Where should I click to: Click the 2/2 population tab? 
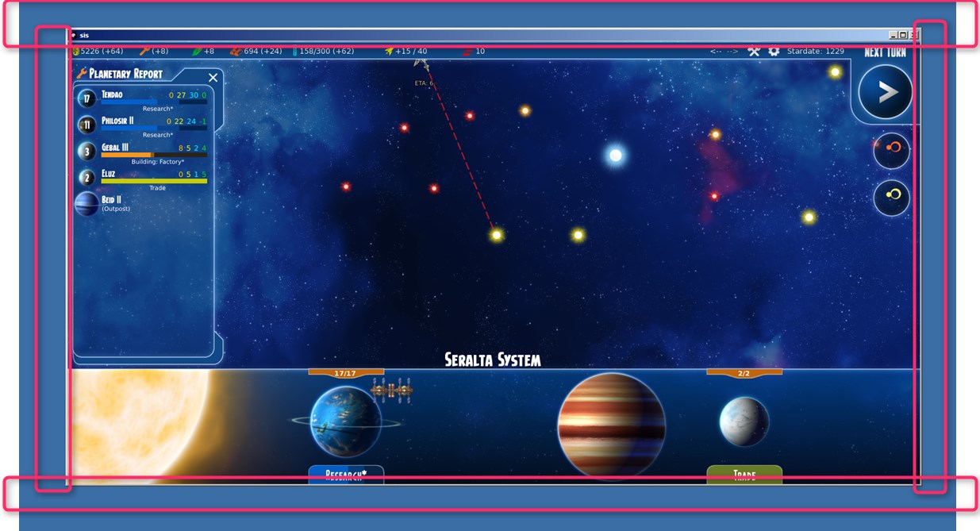click(744, 372)
